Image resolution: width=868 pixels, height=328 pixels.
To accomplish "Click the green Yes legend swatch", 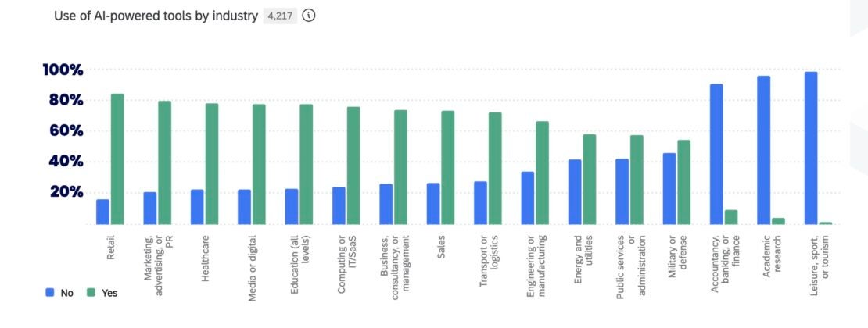I will [90, 293].
